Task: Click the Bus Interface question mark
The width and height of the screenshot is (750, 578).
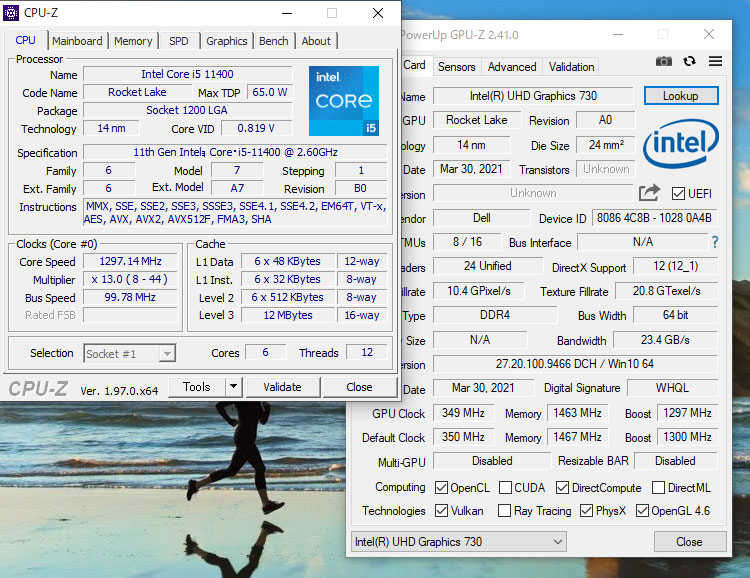Action: pos(715,242)
